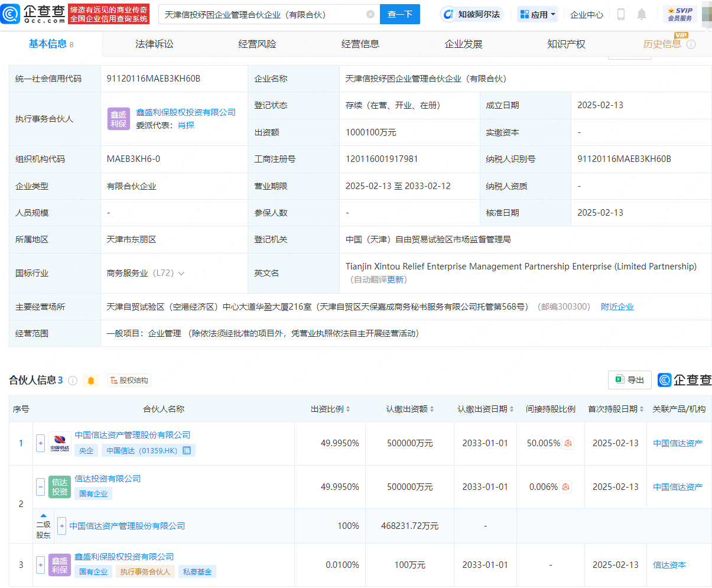The height and width of the screenshot is (588, 712).
Task: Clear the search box with the X icon
Action: (x=370, y=14)
